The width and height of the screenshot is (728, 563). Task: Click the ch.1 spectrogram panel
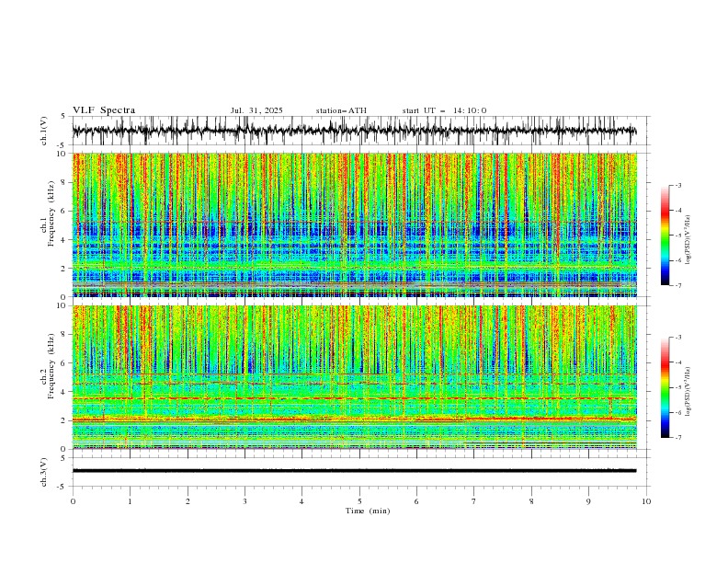click(x=355, y=224)
